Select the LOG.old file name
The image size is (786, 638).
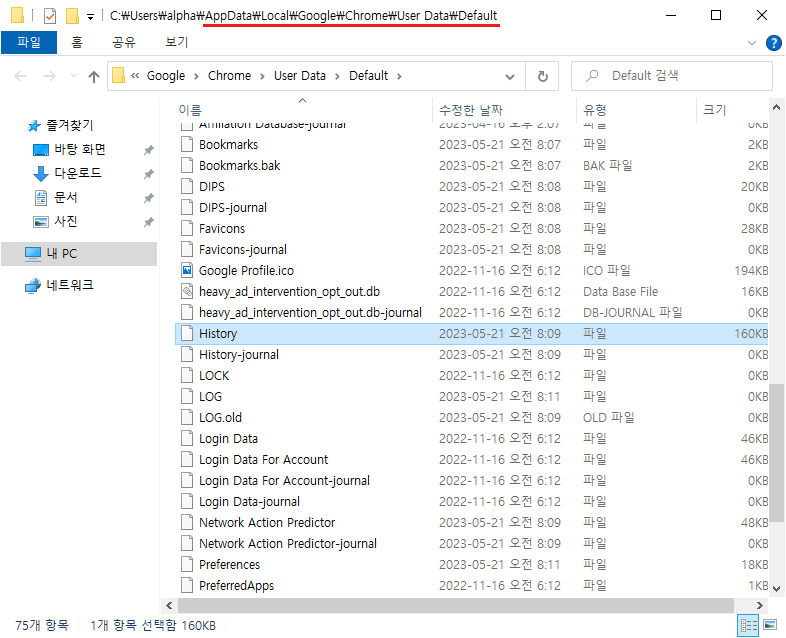(220, 417)
